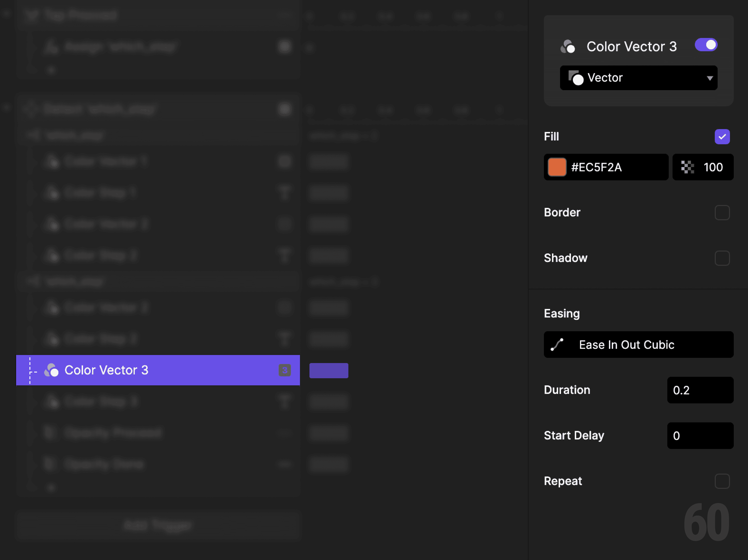Uncheck the Fill checkbox
The height and width of the screenshot is (560, 748).
(x=722, y=137)
